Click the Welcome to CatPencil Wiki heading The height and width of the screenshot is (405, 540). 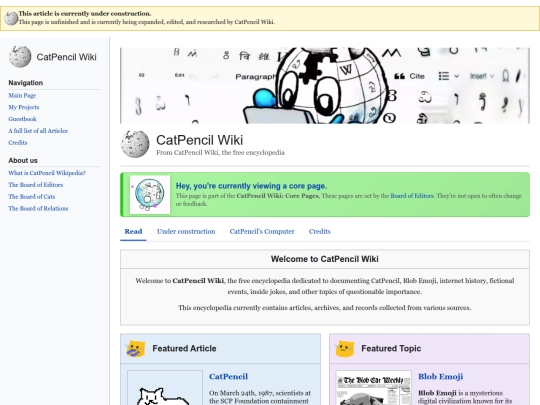(325, 259)
